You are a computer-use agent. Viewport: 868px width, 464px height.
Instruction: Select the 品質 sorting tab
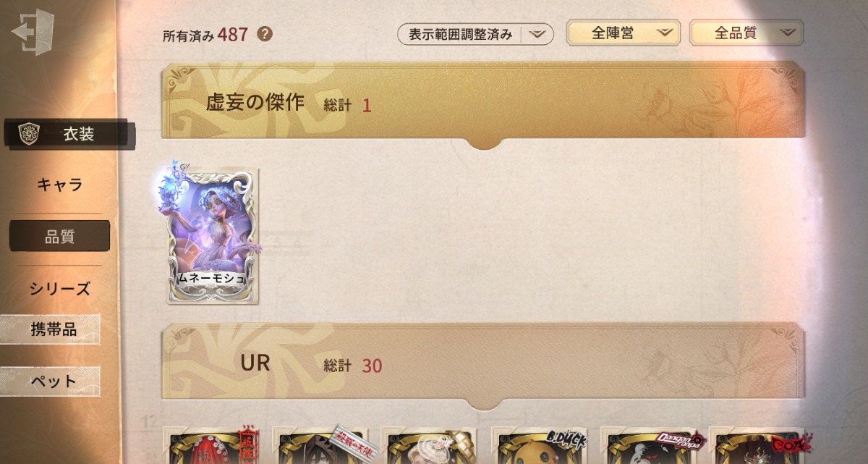point(59,237)
